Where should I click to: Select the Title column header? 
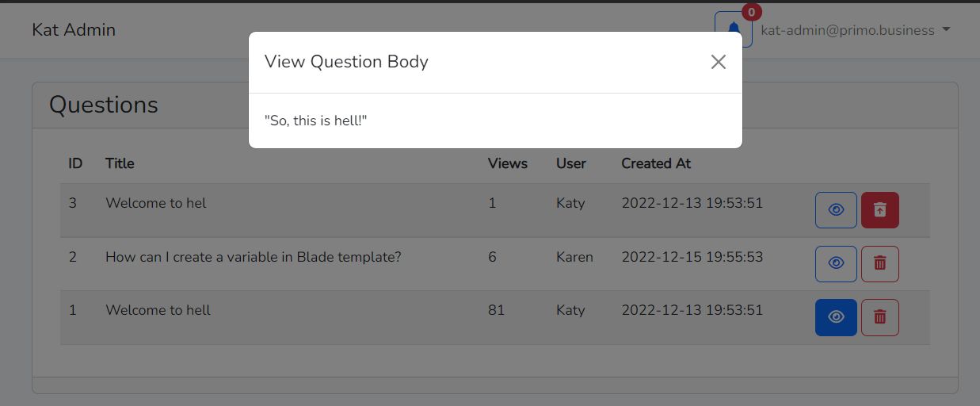(x=120, y=163)
